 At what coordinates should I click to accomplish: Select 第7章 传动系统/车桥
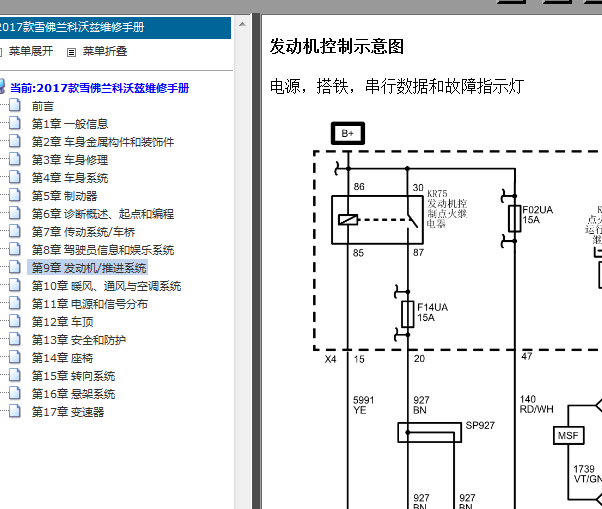[83, 232]
